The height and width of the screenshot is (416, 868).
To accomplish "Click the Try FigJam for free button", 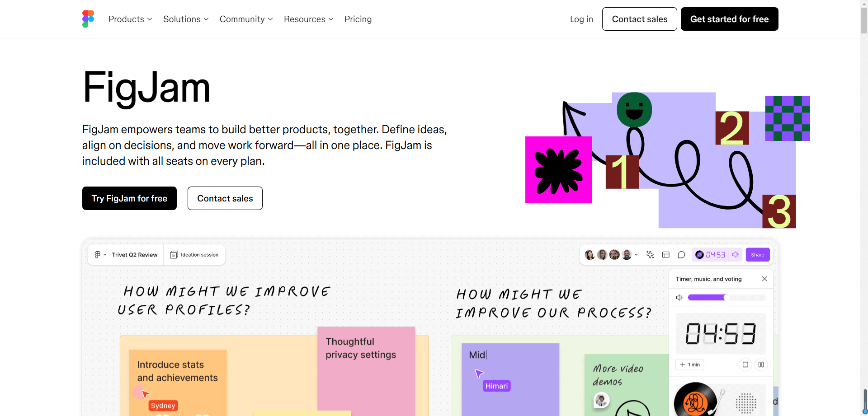I will pyautogui.click(x=129, y=198).
